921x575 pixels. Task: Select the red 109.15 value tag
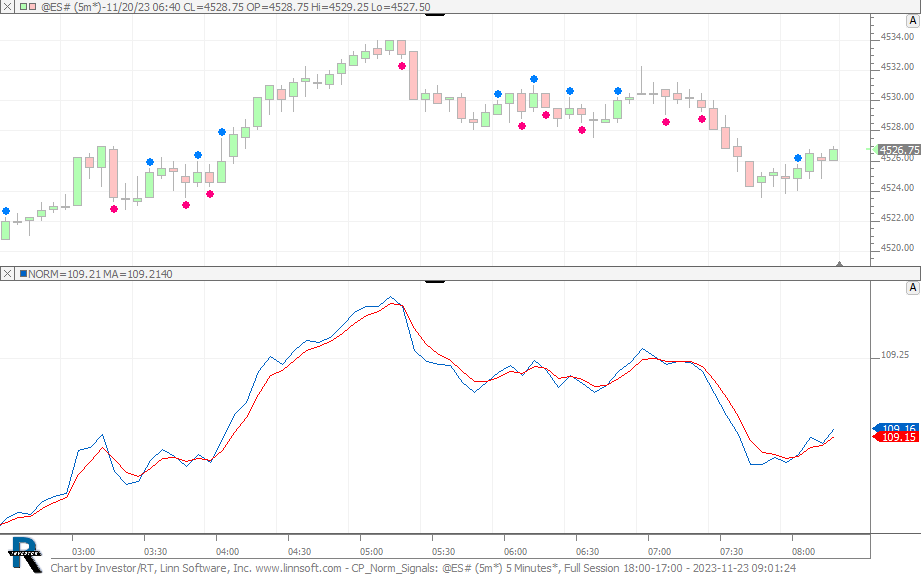click(x=896, y=437)
